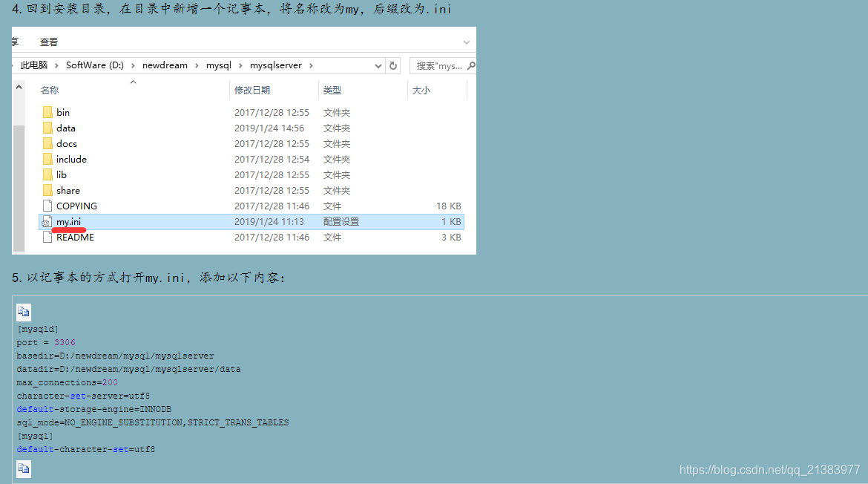Click the bin folder icon
This screenshot has height=484, width=868.
pos(47,112)
